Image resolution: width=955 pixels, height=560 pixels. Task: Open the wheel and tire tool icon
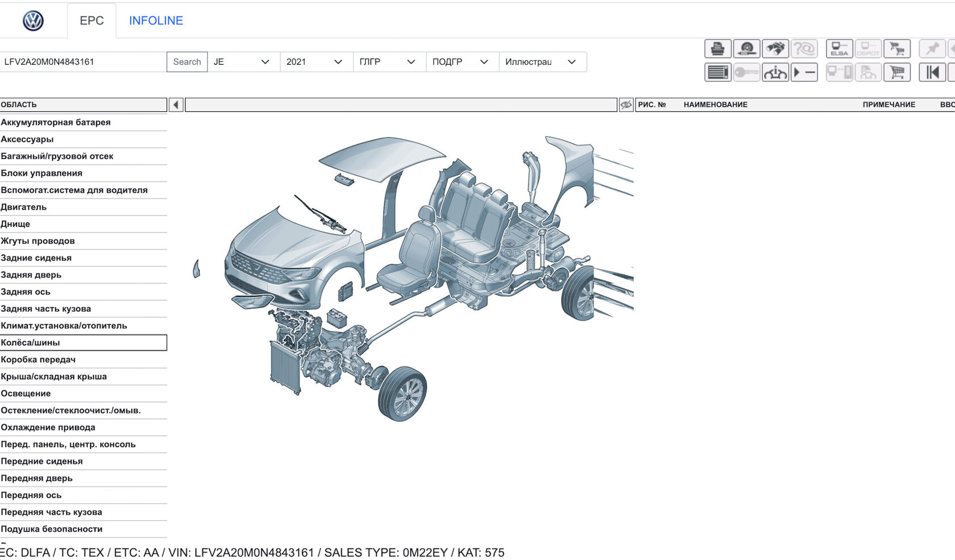tap(746, 49)
